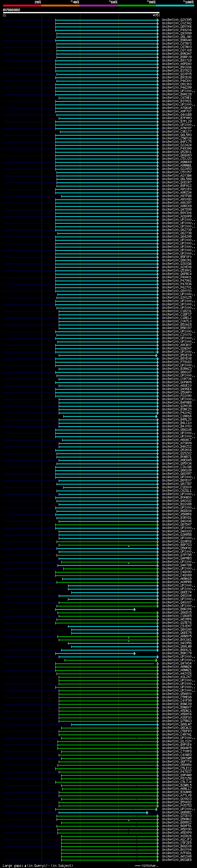Click the short alignment bar for UniRef100_B8RI79

point(96,653)
